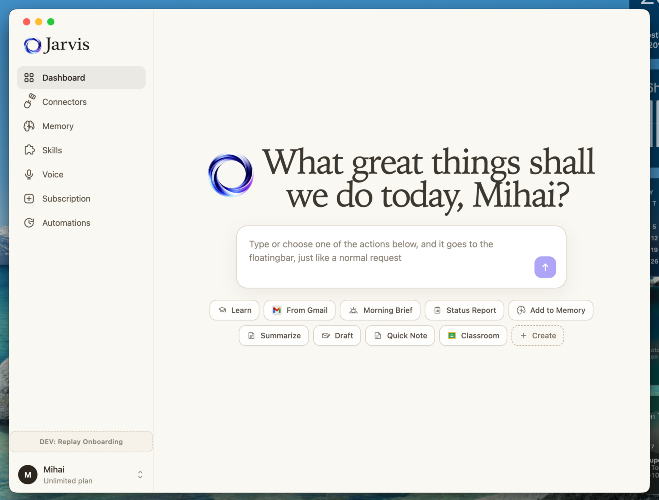
Task: Create a new custom action chip
Action: coord(538,335)
